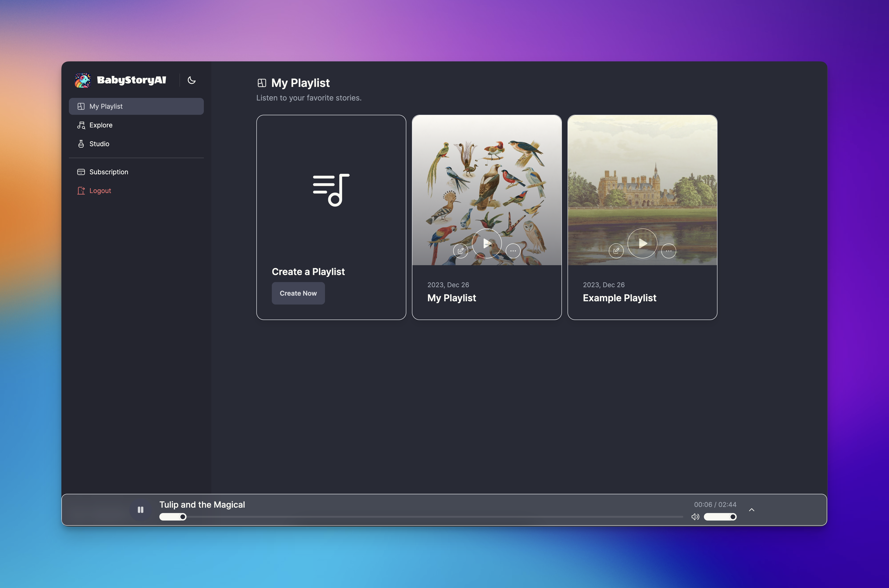Expand the player with the chevron
The height and width of the screenshot is (588, 889).
coord(751,510)
